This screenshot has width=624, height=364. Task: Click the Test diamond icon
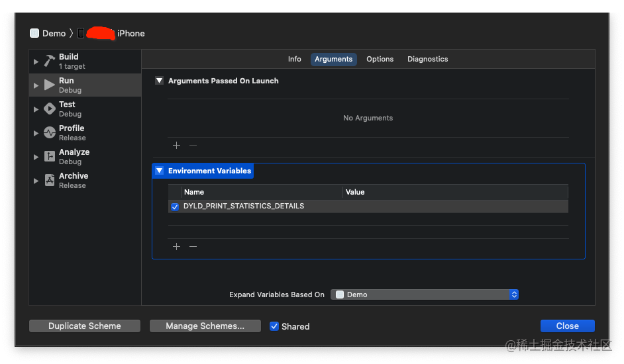49,109
